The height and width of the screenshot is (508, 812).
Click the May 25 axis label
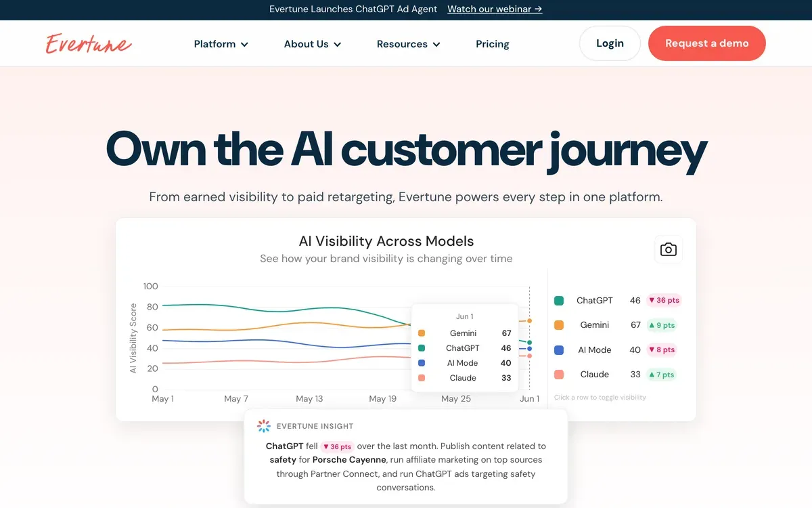point(456,399)
